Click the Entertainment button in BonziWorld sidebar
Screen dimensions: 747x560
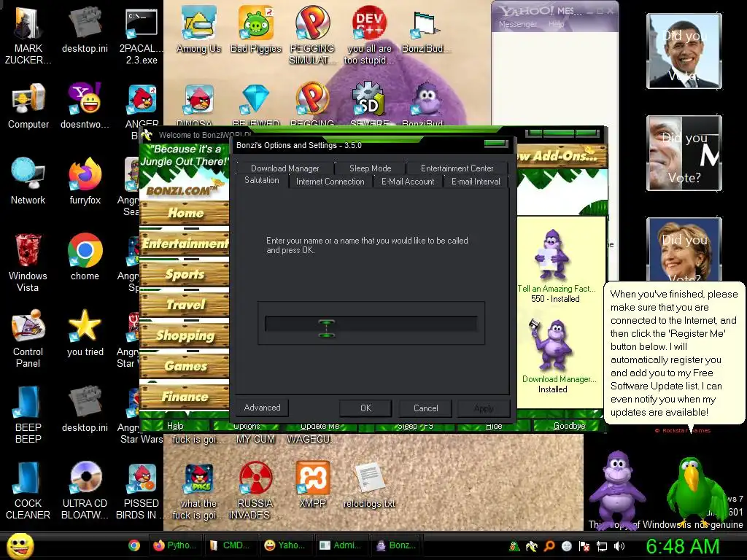point(185,244)
